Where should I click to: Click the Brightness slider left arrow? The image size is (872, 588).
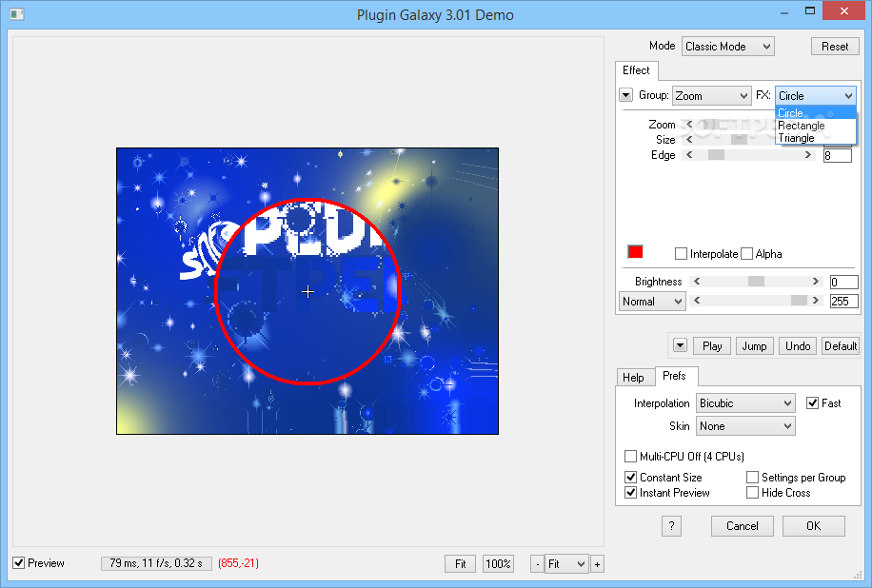[x=697, y=282]
